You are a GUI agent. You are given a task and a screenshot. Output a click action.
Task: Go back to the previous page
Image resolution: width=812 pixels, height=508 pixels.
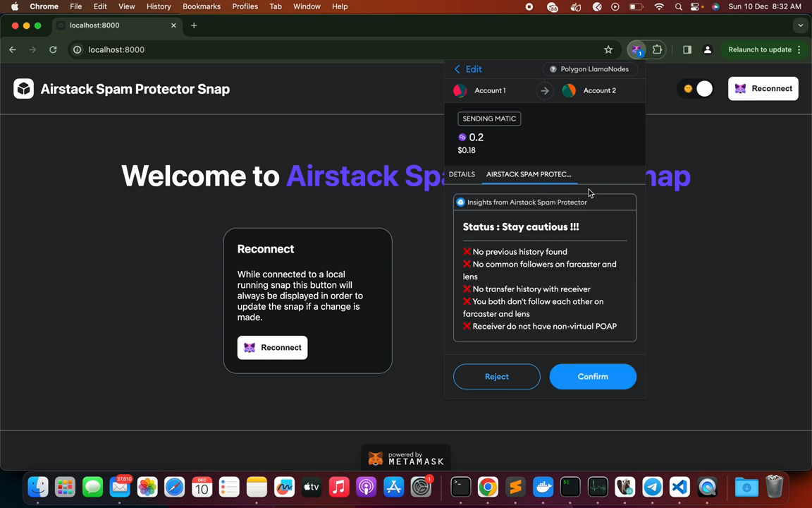pyautogui.click(x=13, y=50)
